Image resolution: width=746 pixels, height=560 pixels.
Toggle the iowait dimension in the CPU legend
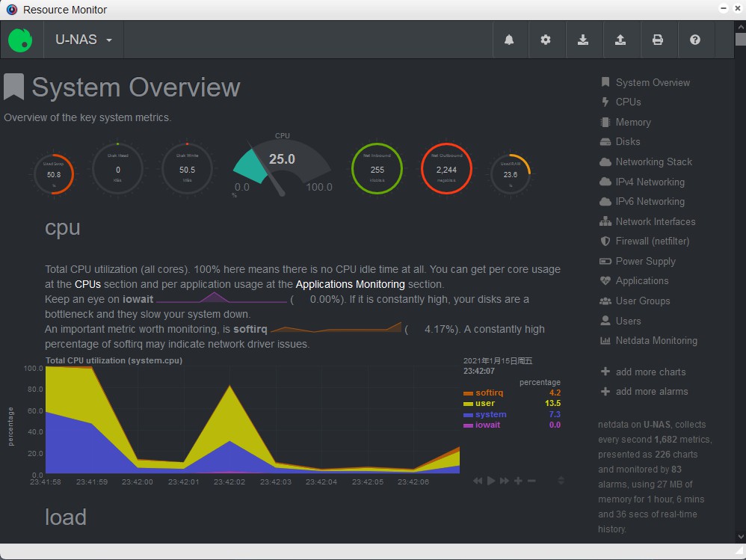pyautogui.click(x=487, y=425)
